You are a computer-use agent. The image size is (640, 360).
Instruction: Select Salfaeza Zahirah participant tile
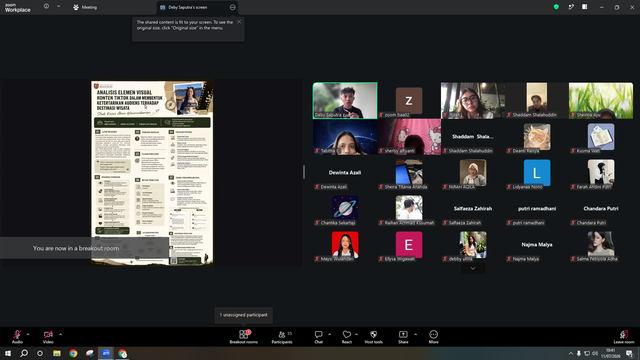pyautogui.click(x=473, y=209)
